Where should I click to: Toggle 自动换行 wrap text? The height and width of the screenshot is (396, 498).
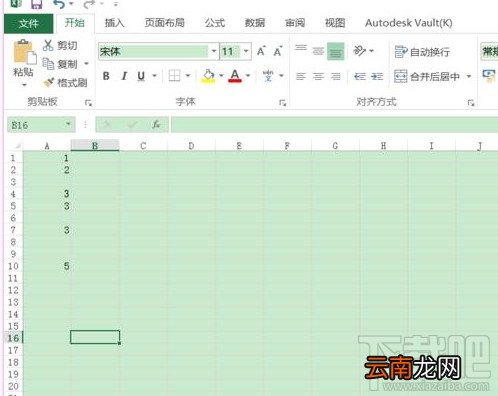tap(422, 52)
